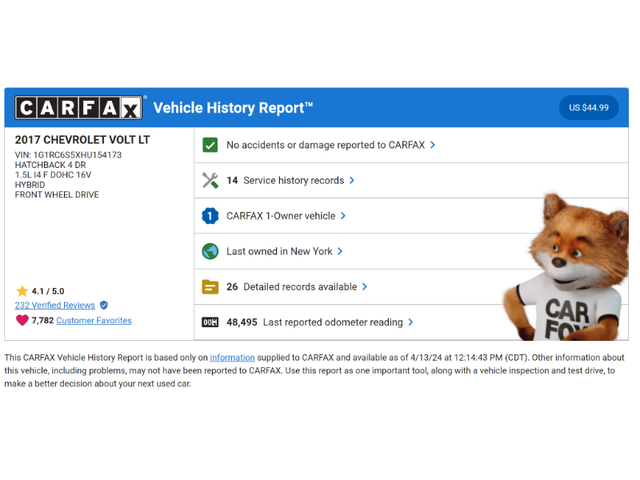Expand chevron next to No accidents reported
Screen dimensions: 640x480
point(433,145)
